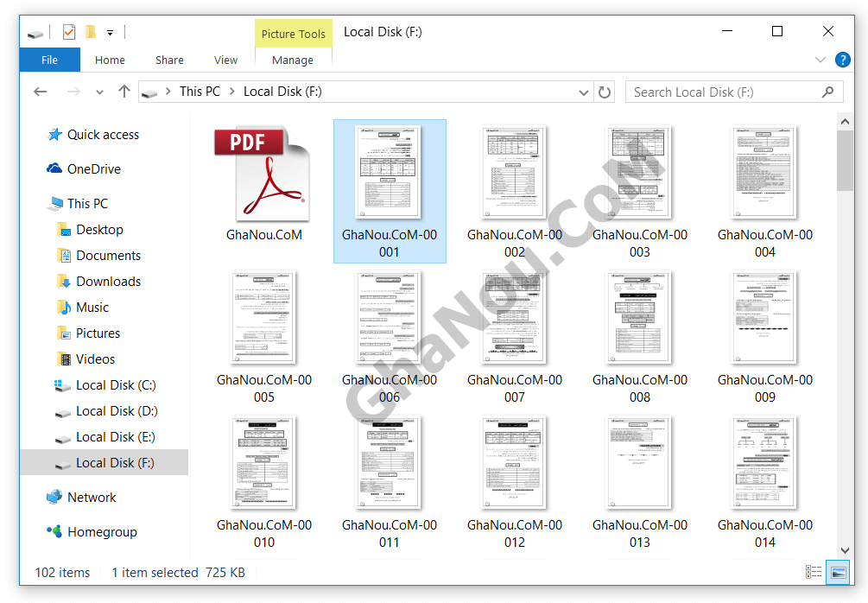Open the Manage ribbon tab
Screen dimensions: 868x603
293,60
